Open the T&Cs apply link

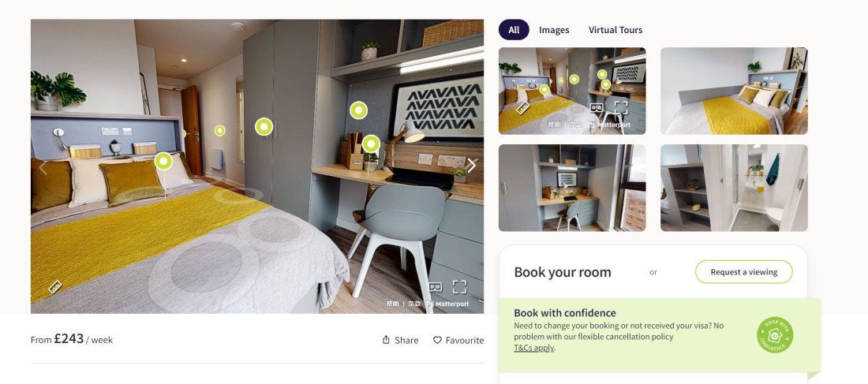533,348
